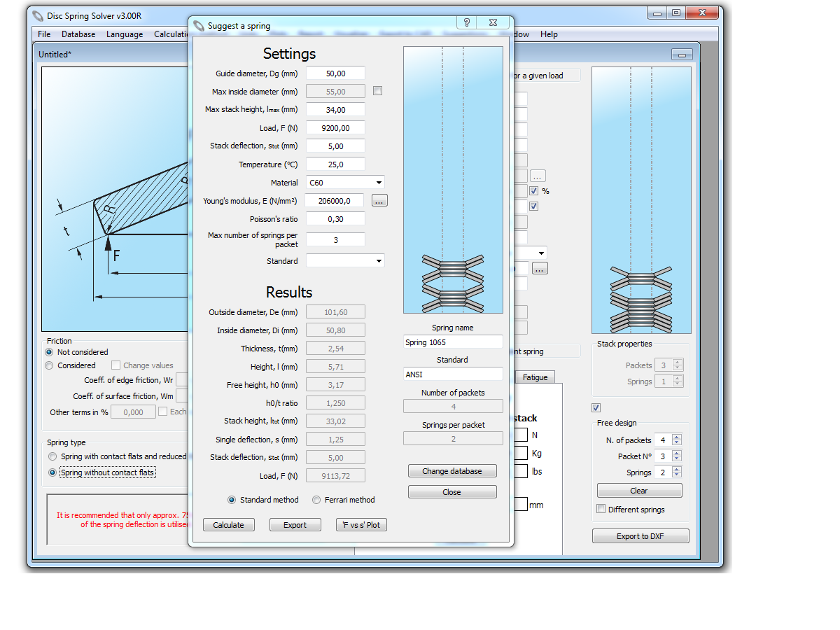Open the partly hidden Calculation menu
Image resolution: width=840 pixels, height=630 pixels.
[x=170, y=34]
